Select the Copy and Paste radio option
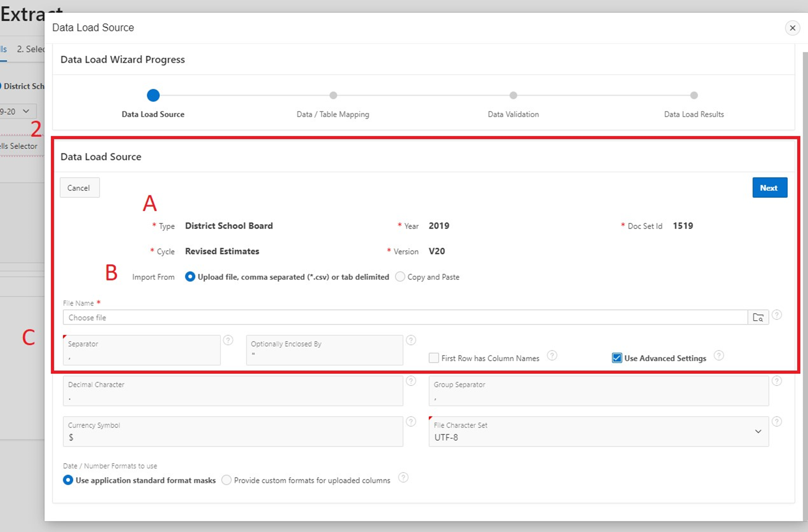The height and width of the screenshot is (532, 808). pyautogui.click(x=400, y=277)
